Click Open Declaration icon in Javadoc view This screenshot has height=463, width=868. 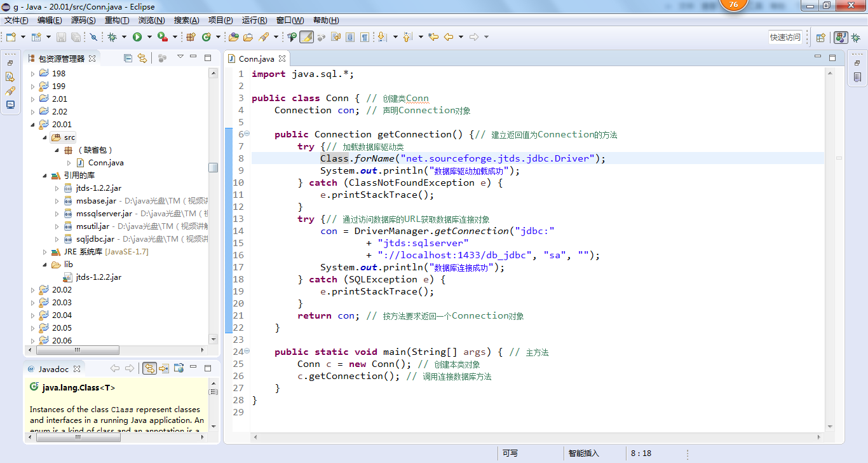pyautogui.click(x=164, y=368)
